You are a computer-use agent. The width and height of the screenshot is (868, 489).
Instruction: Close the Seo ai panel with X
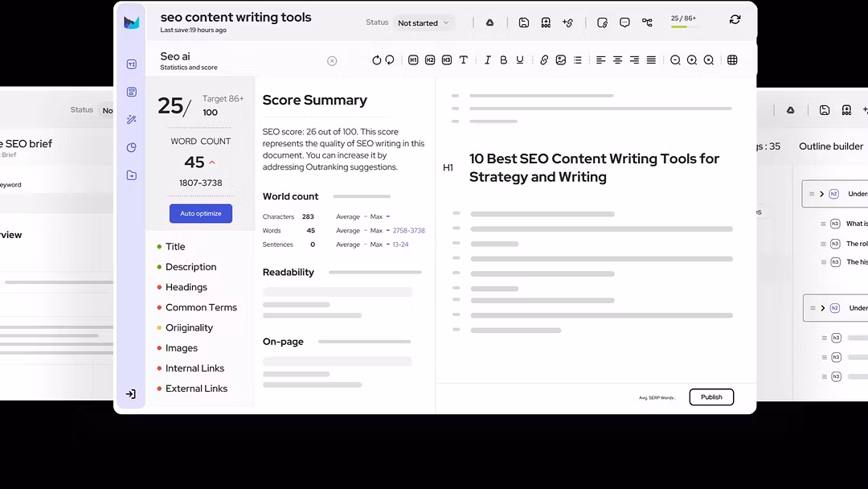coord(332,61)
